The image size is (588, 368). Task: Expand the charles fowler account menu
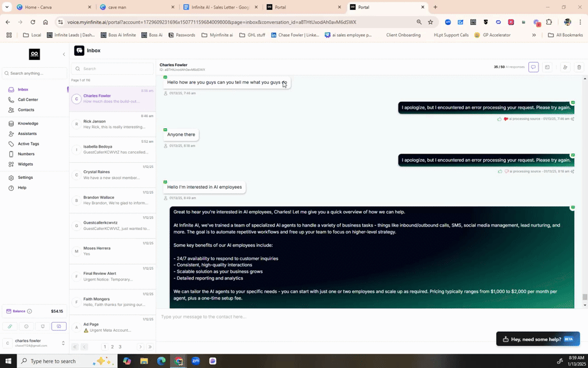tap(63, 343)
